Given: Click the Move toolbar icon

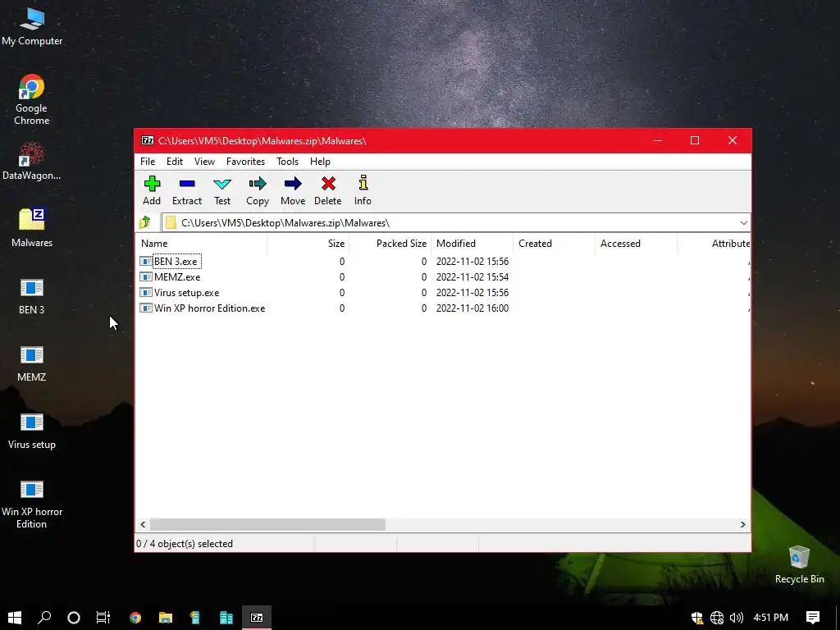Looking at the screenshot, I should [293, 190].
